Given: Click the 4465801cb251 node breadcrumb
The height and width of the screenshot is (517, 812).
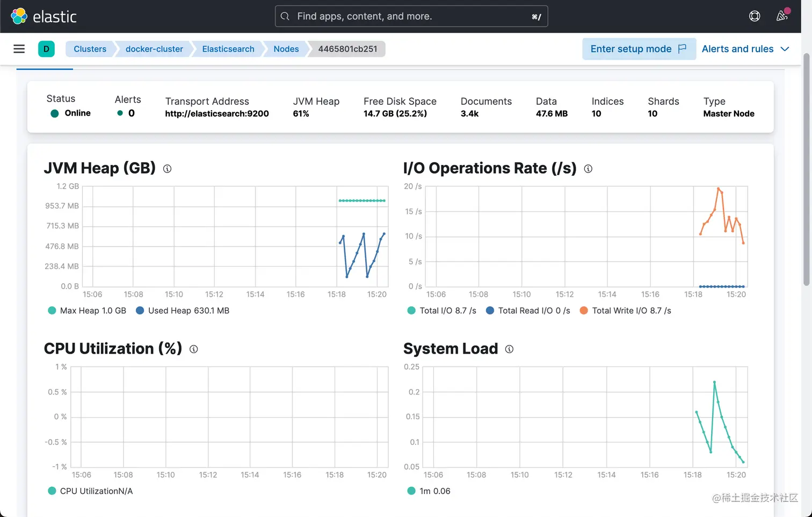Looking at the screenshot, I should [347, 49].
